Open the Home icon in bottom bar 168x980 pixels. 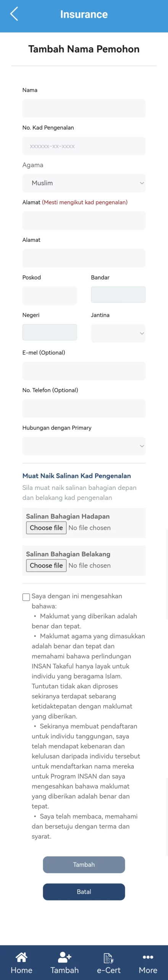point(21,957)
